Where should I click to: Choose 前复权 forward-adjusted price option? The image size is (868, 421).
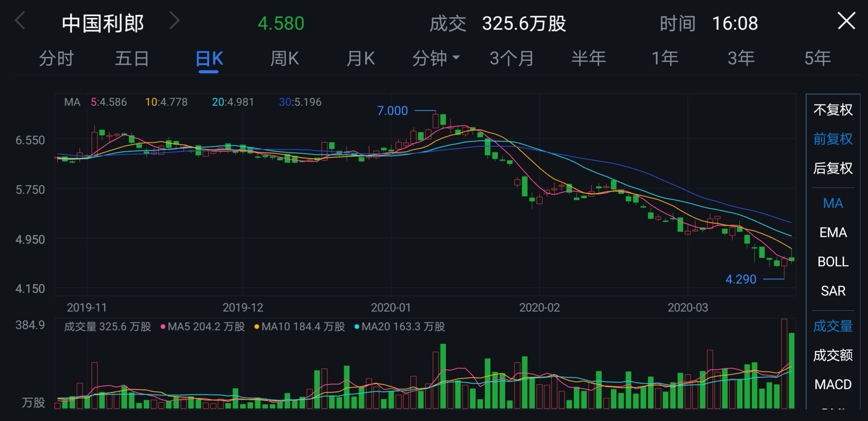pyautogui.click(x=833, y=139)
